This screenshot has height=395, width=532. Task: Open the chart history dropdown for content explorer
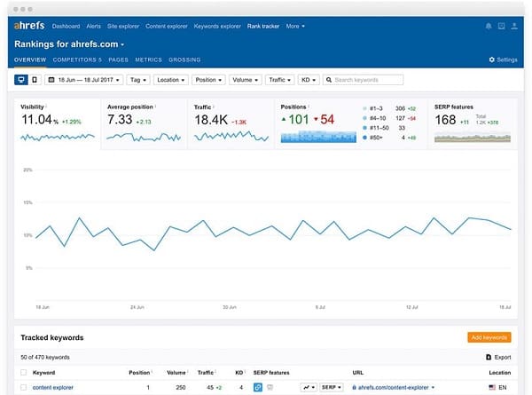309,387
